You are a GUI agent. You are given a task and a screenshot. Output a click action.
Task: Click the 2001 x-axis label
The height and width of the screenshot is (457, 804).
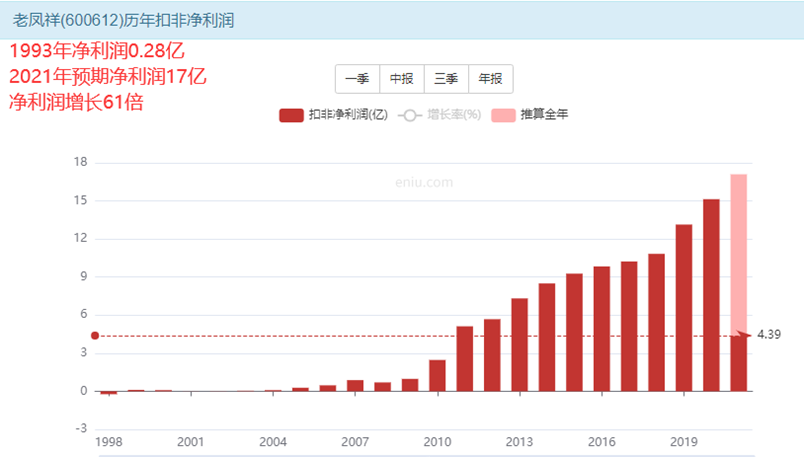coord(191,442)
